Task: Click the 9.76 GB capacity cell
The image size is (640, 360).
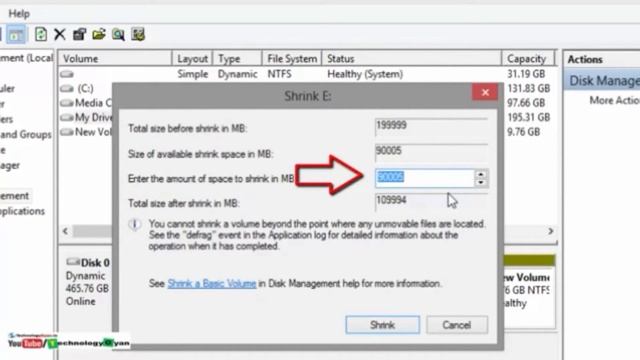Action: click(523, 132)
